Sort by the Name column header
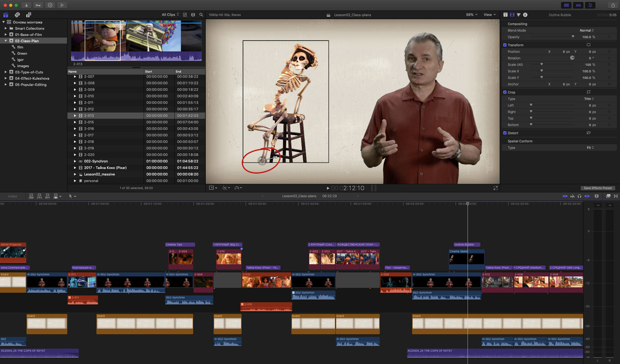Screen dimensions: 620x364 coord(105,71)
